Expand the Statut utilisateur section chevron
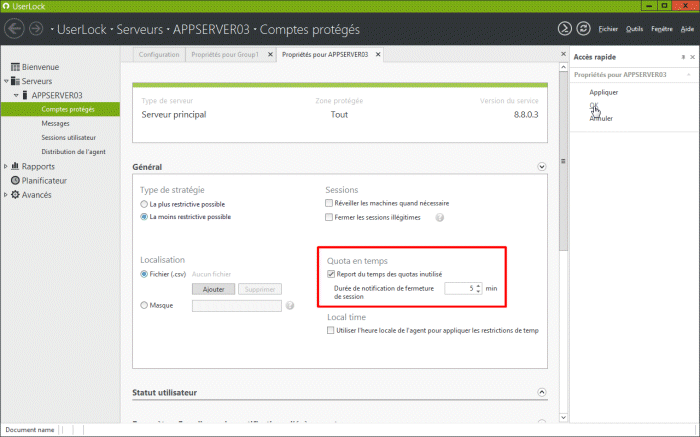 click(542, 392)
